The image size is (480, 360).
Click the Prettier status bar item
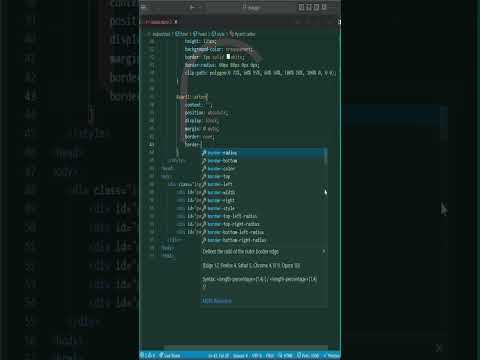coord(332,356)
